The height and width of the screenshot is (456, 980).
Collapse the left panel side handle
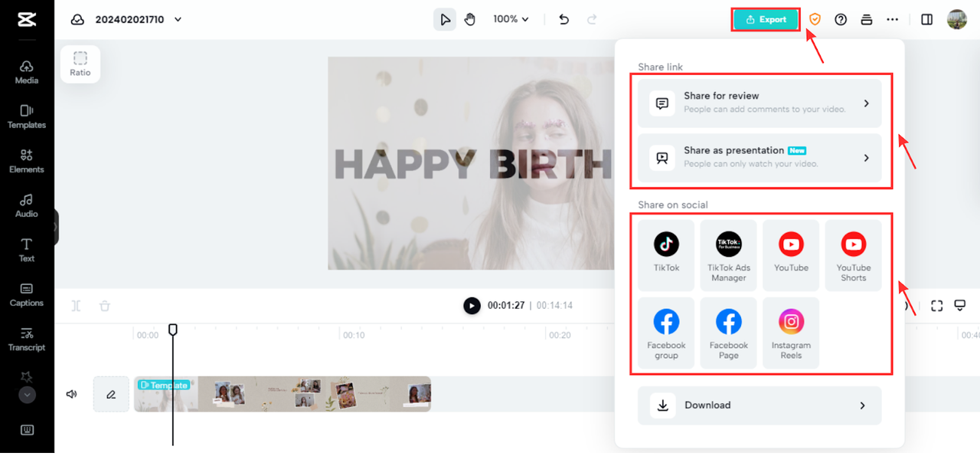(x=56, y=227)
